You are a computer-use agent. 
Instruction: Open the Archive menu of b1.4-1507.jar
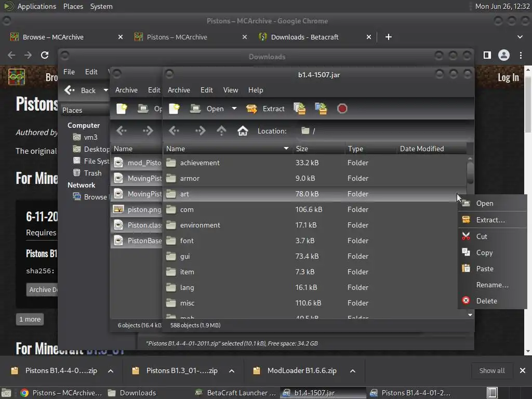point(179,90)
